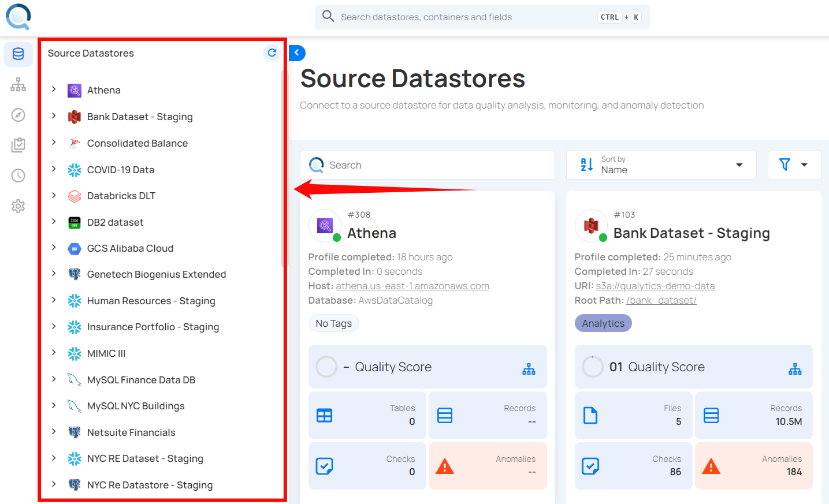Click the Anomalies warning icon on Bank Dataset card

pos(711,466)
